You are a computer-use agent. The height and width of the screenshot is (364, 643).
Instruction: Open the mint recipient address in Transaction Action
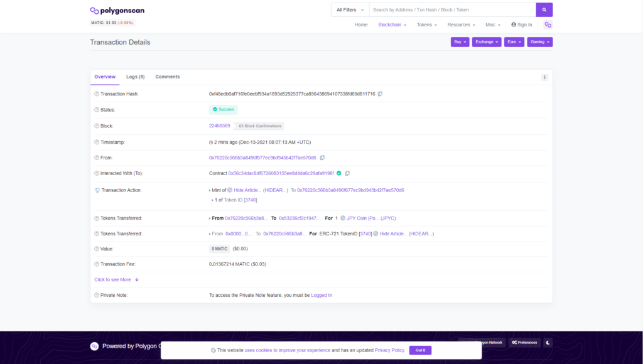(350, 190)
